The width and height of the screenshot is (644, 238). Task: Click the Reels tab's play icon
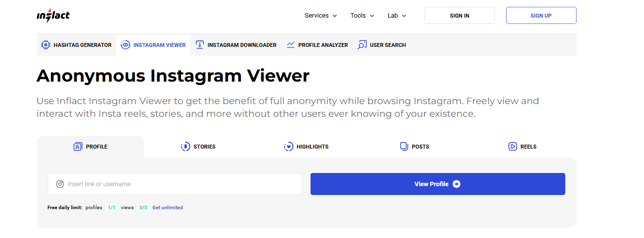[x=512, y=147]
